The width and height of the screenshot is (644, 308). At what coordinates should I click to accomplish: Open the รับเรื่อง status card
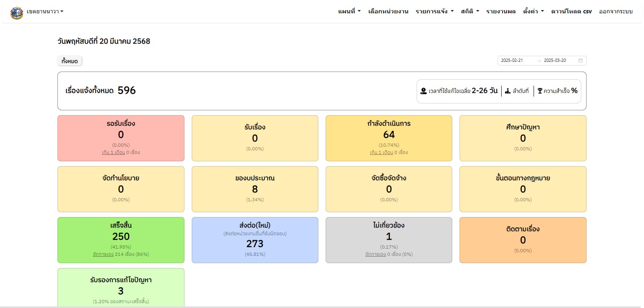click(255, 138)
